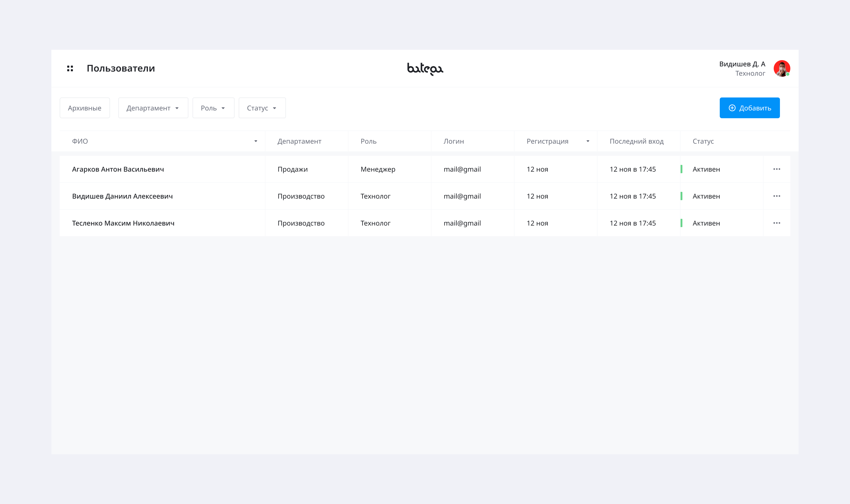Sort by the Регистрация column arrow
Image resolution: width=850 pixels, height=504 pixels.
click(588, 141)
